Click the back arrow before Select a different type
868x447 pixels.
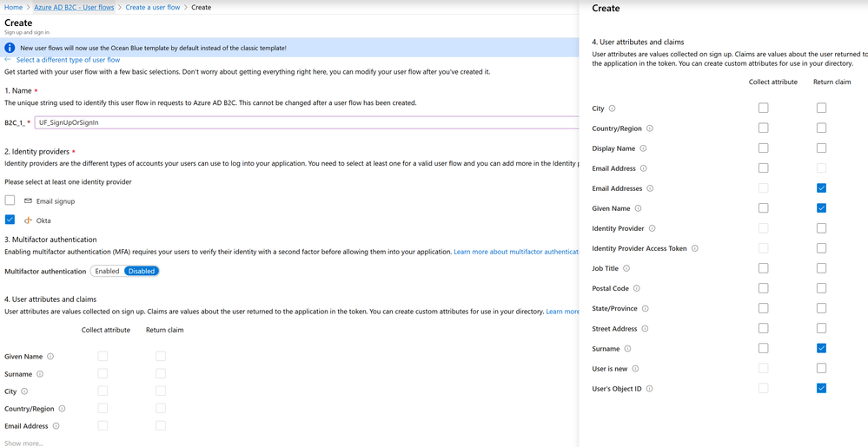pyautogui.click(x=8, y=60)
